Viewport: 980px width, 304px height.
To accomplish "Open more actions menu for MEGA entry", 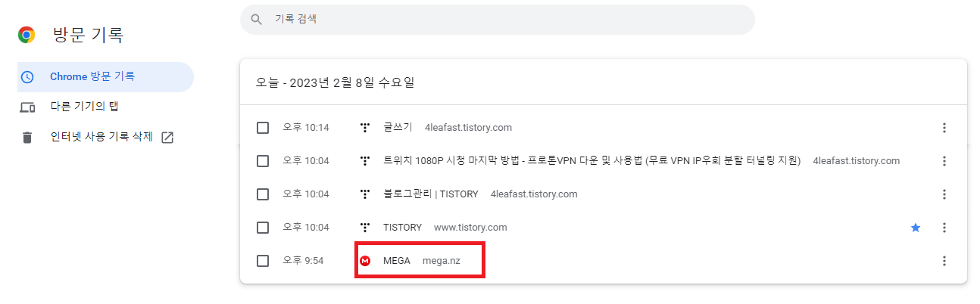I will coord(944,261).
